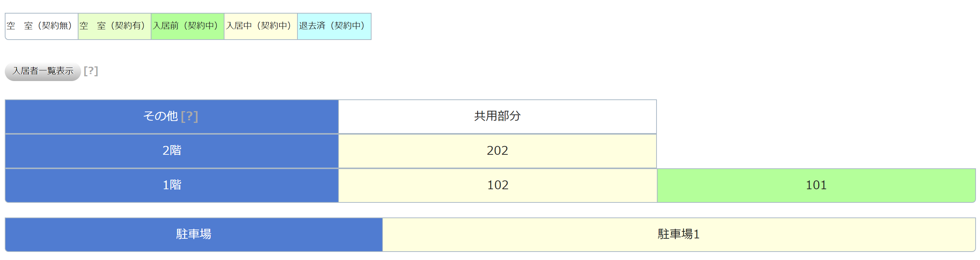Open room 102
Viewport: 980px width, 260px height.
(497, 186)
